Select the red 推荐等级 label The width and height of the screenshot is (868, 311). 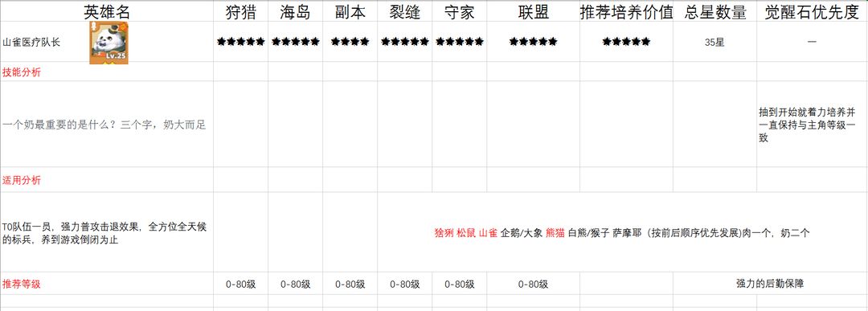click(22, 284)
